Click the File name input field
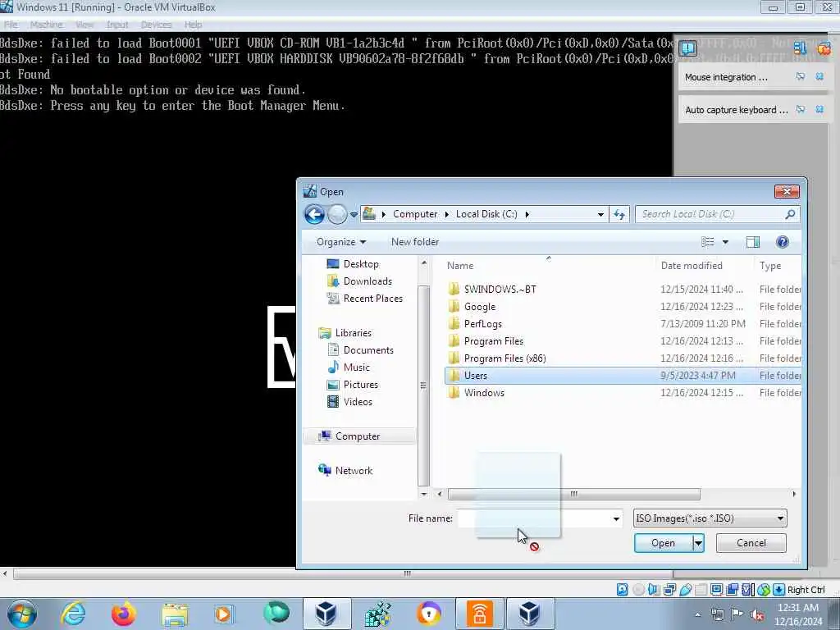 coord(540,518)
